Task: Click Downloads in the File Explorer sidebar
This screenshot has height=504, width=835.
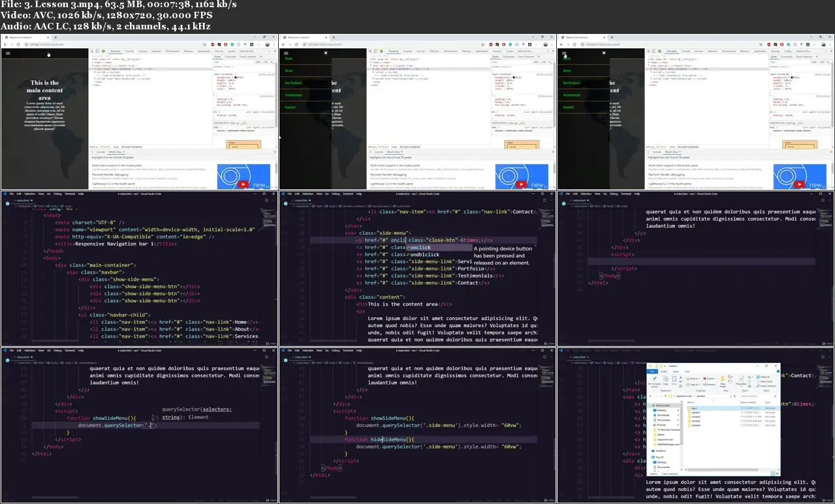Action: click(x=663, y=415)
